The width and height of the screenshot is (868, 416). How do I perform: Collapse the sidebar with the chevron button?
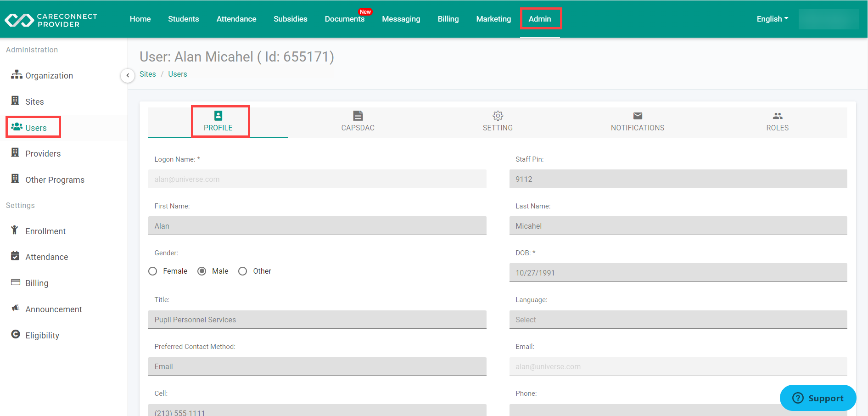point(128,75)
